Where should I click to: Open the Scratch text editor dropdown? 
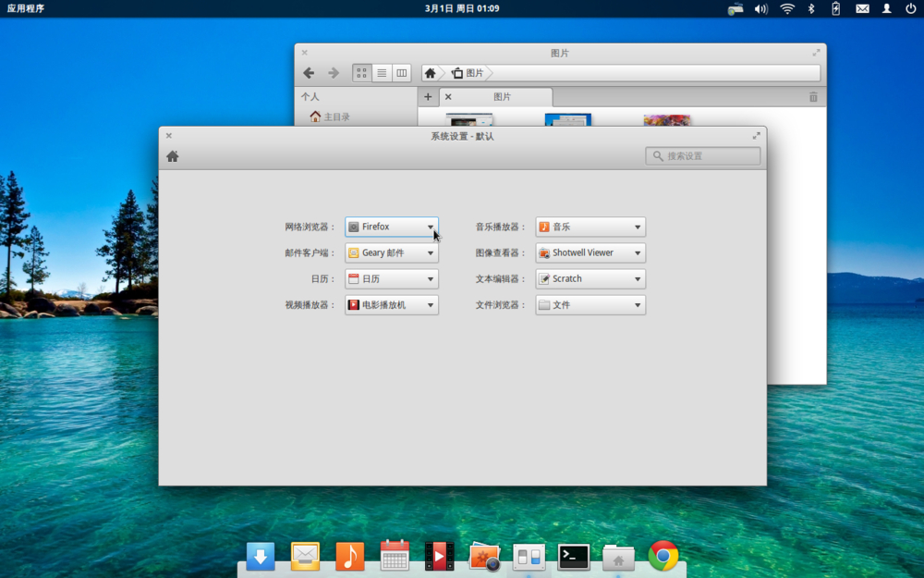click(x=590, y=278)
